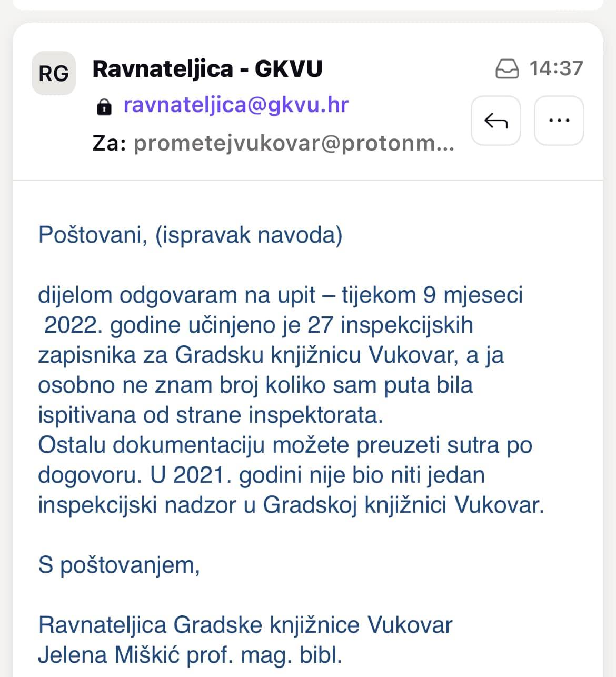The width and height of the screenshot is (616, 677).
Task: Open the sender address ravnateljica@gkvu.hr
Action: [x=236, y=105]
